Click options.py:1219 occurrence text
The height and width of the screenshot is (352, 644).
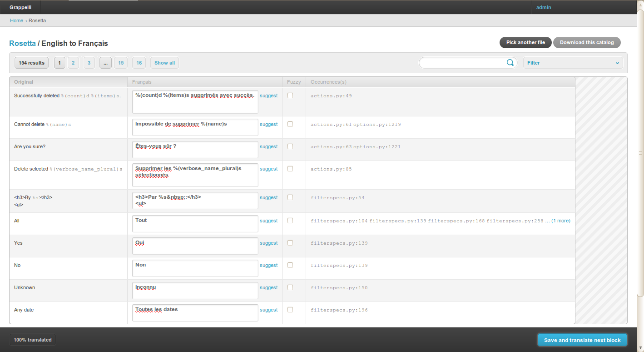377,125
